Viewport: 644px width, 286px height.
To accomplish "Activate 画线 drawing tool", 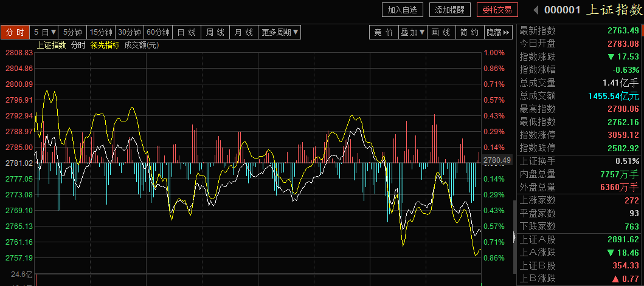I will coord(441,32).
